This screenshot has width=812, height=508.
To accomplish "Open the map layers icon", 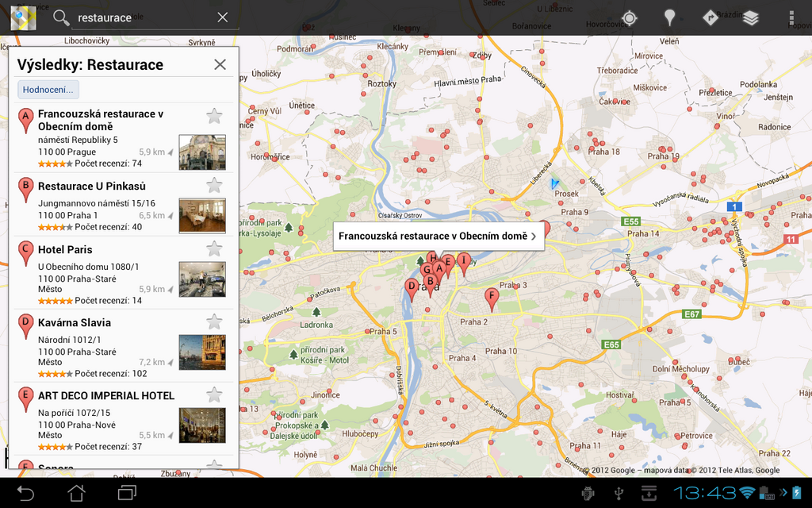I will tap(751, 17).
